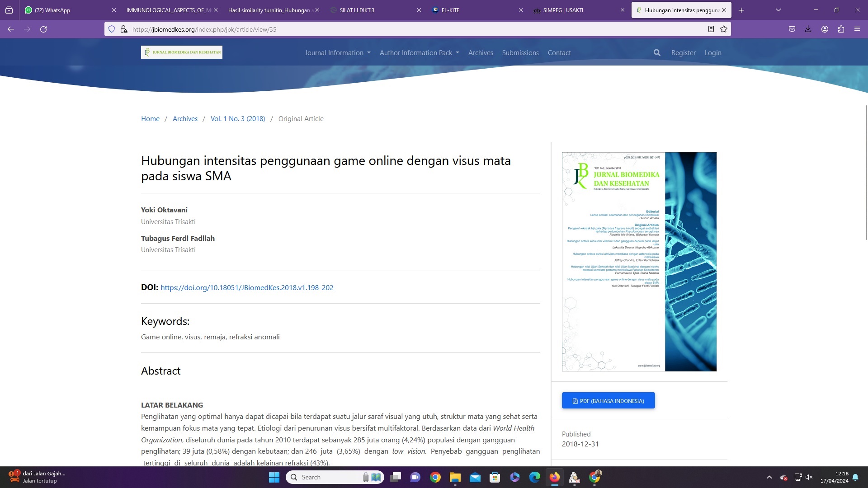
Task: Open Firefox downloads icon
Action: point(808,29)
